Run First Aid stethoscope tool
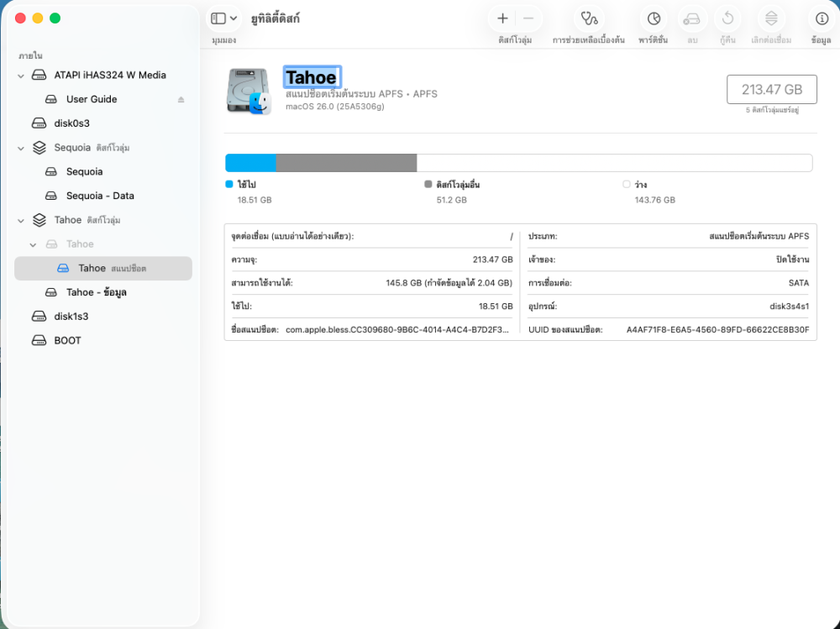The height and width of the screenshot is (629, 840). 589,18
